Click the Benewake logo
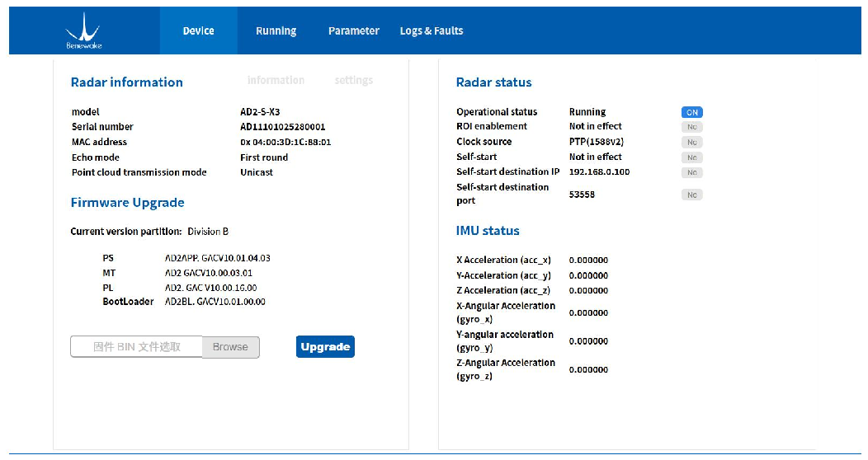This screenshot has width=868, height=460. (83, 31)
